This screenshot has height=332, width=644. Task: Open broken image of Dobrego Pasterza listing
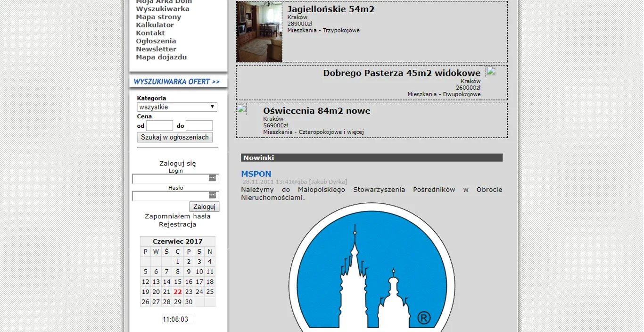[491, 71]
